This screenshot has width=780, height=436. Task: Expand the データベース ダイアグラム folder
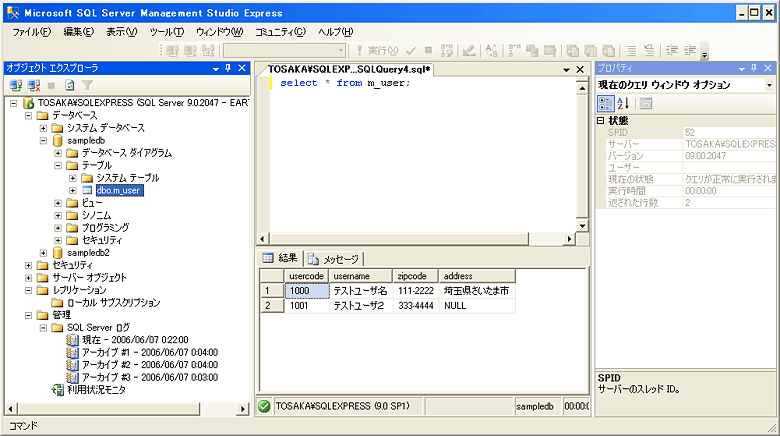[58, 153]
